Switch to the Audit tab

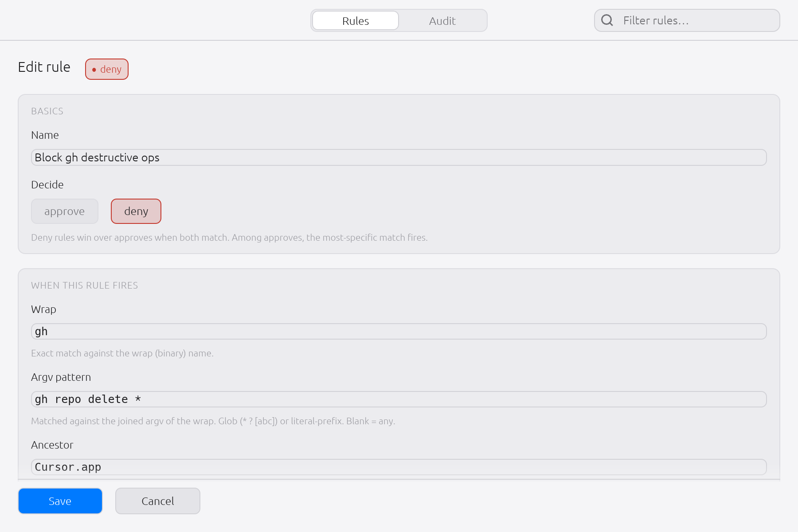442,21
